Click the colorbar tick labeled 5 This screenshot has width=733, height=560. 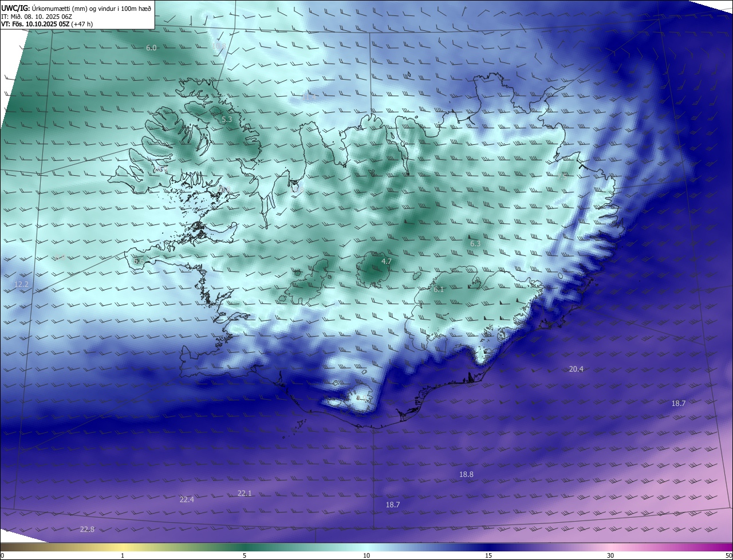(x=245, y=555)
